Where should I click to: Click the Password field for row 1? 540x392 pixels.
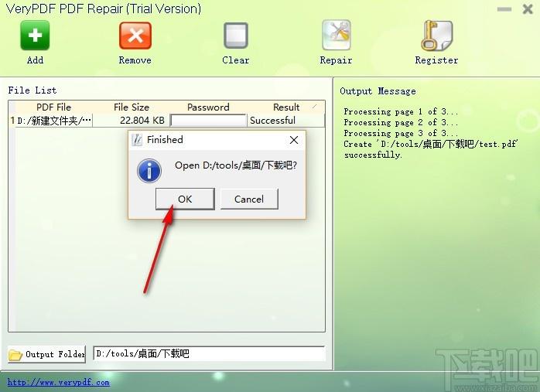click(208, 121)
